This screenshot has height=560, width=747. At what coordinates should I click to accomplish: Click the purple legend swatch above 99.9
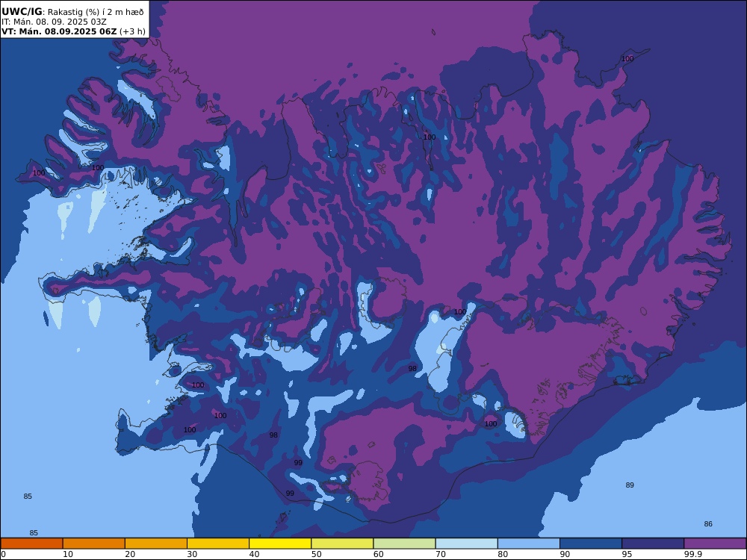[715, 544]
